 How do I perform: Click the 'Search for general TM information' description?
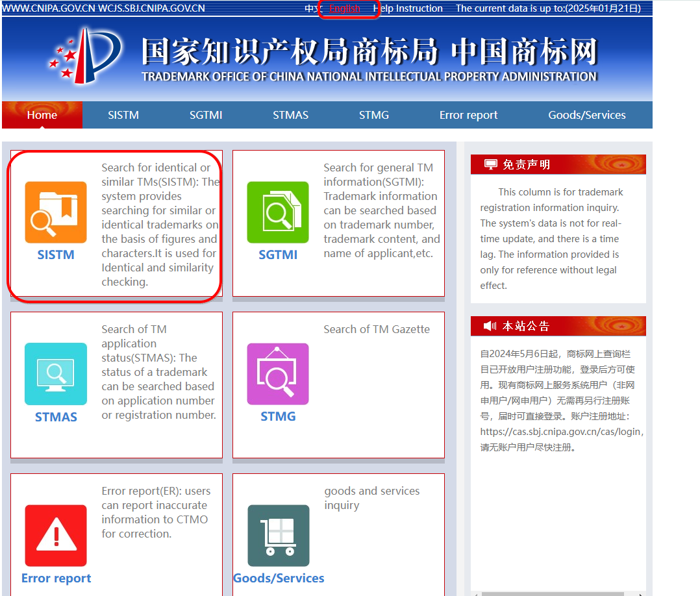click(x=382, y=210)
